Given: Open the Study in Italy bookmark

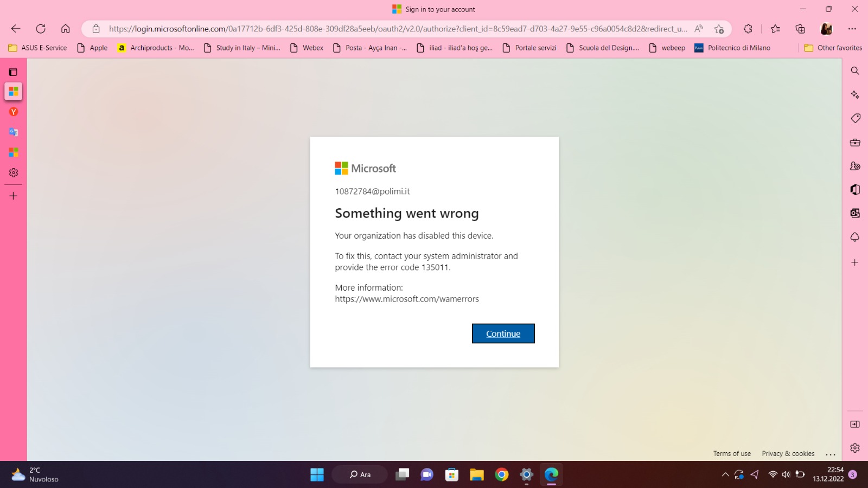Looking at the screenshot, I should point(242,48).
